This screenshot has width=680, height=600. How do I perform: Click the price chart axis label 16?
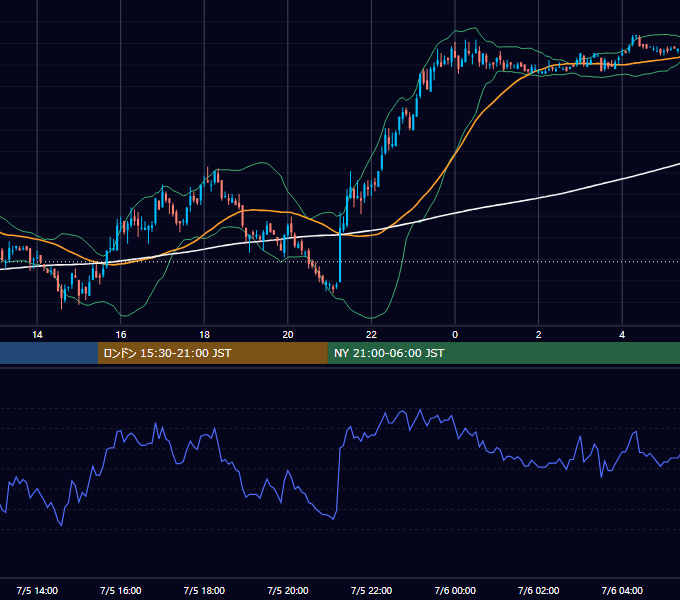[x=121, y=335]
